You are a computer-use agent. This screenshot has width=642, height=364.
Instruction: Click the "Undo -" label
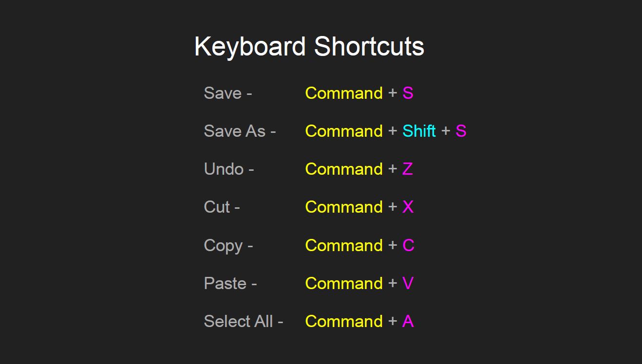coord(228,169)
